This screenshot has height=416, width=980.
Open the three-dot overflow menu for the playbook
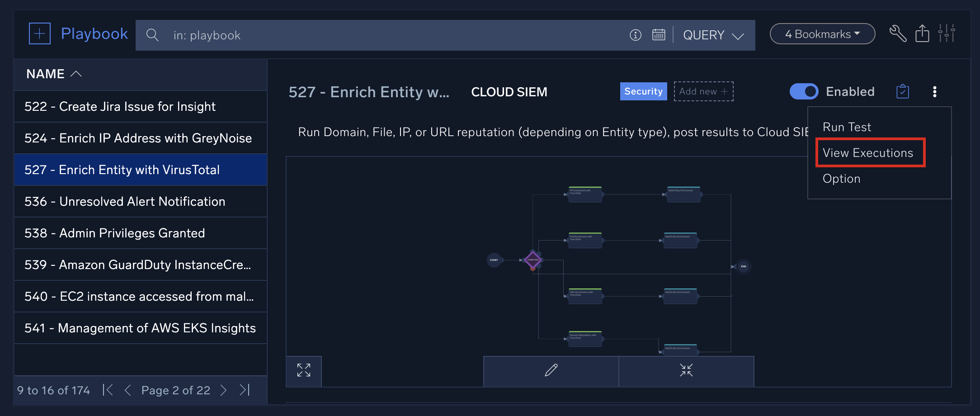pos(934,92)
